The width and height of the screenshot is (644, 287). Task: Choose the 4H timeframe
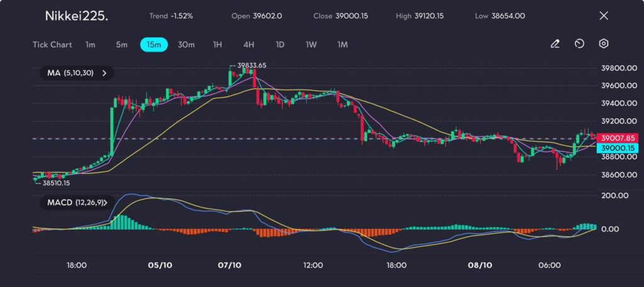(248, 45)
